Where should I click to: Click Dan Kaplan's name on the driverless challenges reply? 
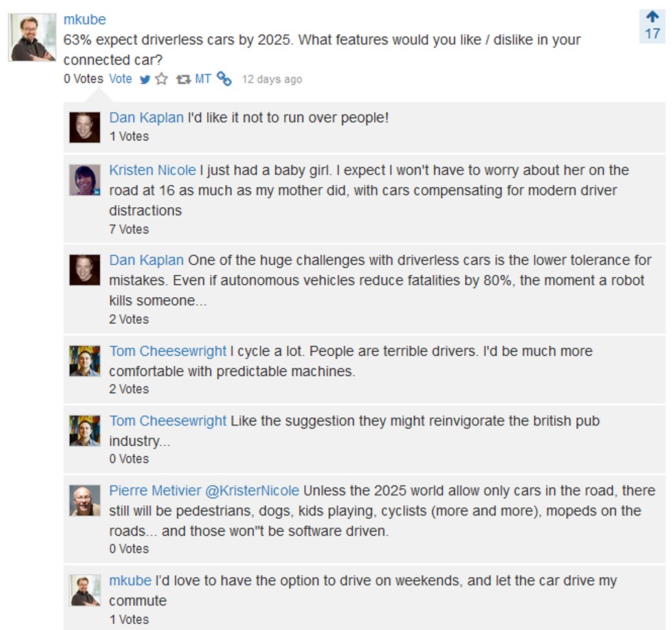(146, 260)
